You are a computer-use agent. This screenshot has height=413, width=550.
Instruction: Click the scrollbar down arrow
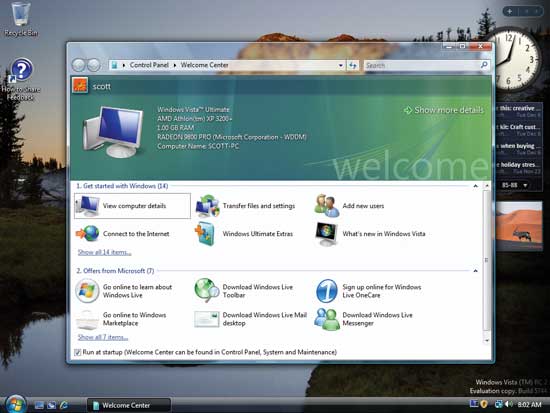487,340
